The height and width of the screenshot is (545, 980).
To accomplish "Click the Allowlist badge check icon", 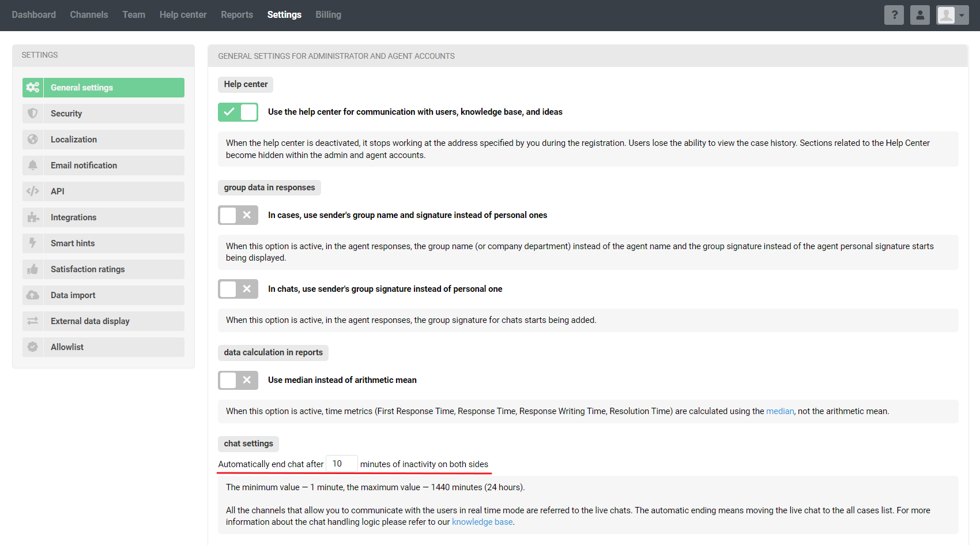I will tap(33, 347).
